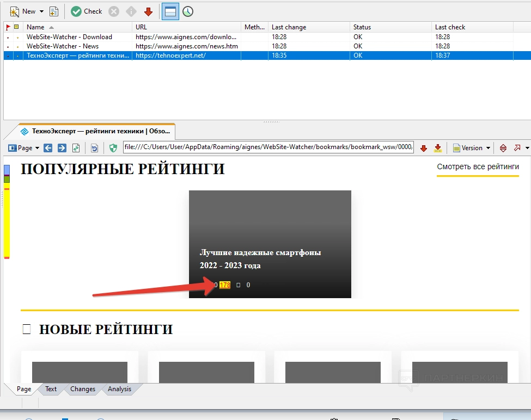This screenshot has width=531, height=420.
Task: Click the Page view icon in browser toolbar
Action: (x=13, y=148)
